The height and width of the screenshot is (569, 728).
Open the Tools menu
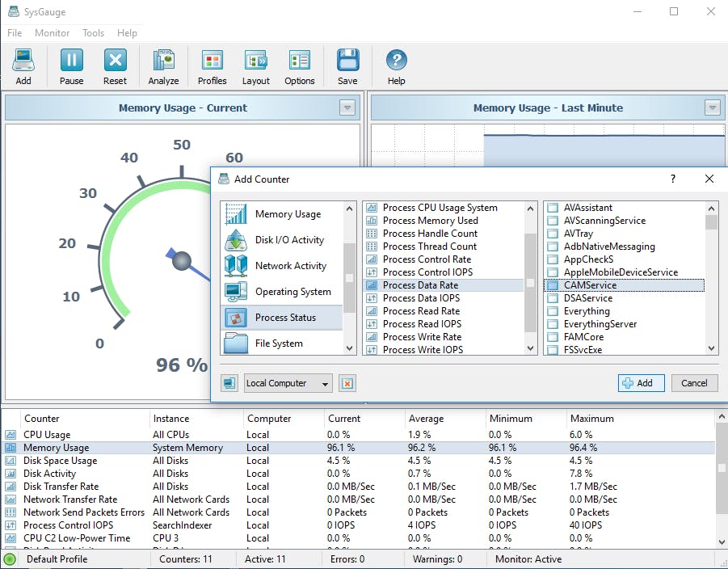93,33
